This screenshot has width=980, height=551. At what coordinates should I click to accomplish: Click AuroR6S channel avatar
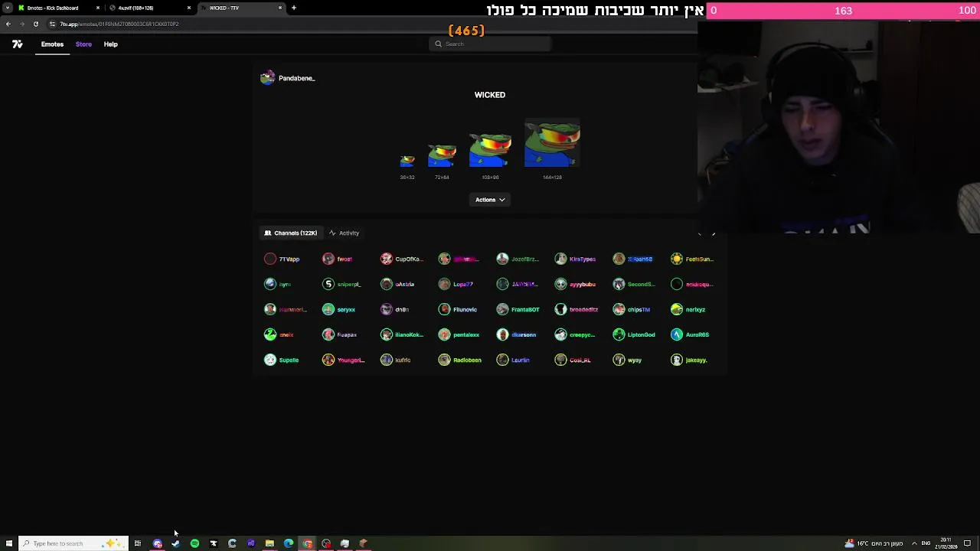(x=677, y=334)
